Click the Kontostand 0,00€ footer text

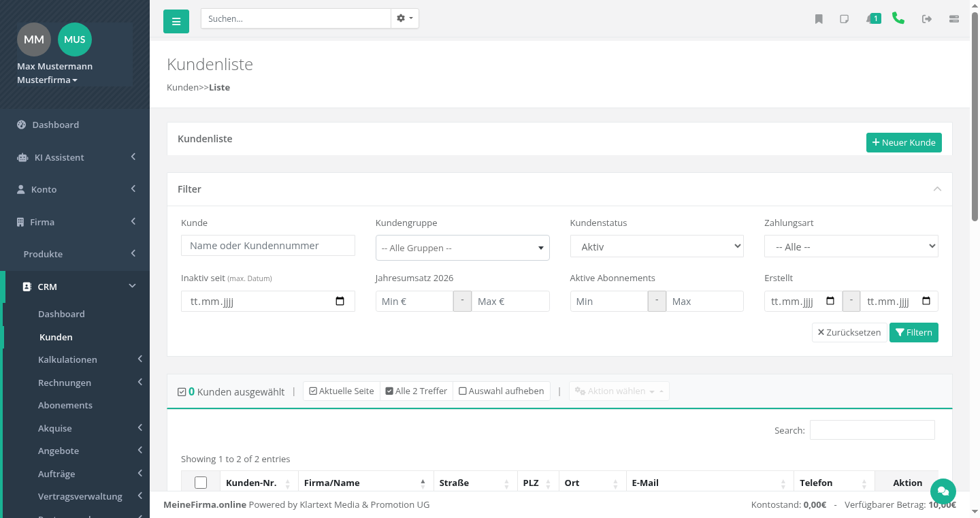tap(789, 504)
